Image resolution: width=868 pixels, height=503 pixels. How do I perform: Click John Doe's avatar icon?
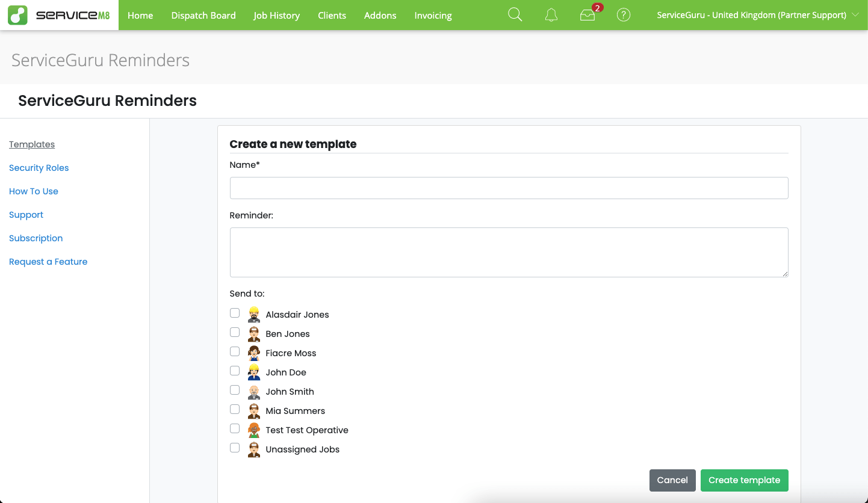point(254,372)
